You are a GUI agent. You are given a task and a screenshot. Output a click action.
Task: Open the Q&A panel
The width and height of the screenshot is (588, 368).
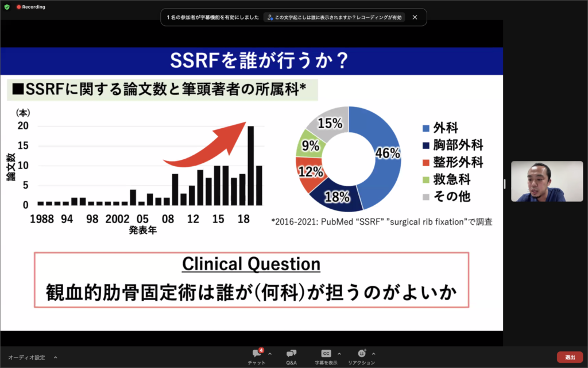coord(291,356)
